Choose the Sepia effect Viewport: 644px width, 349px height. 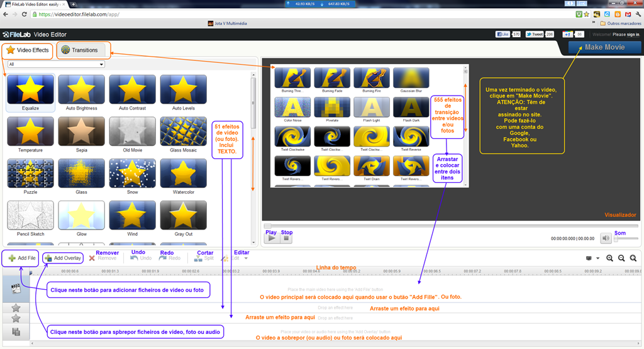pos(81,135)
